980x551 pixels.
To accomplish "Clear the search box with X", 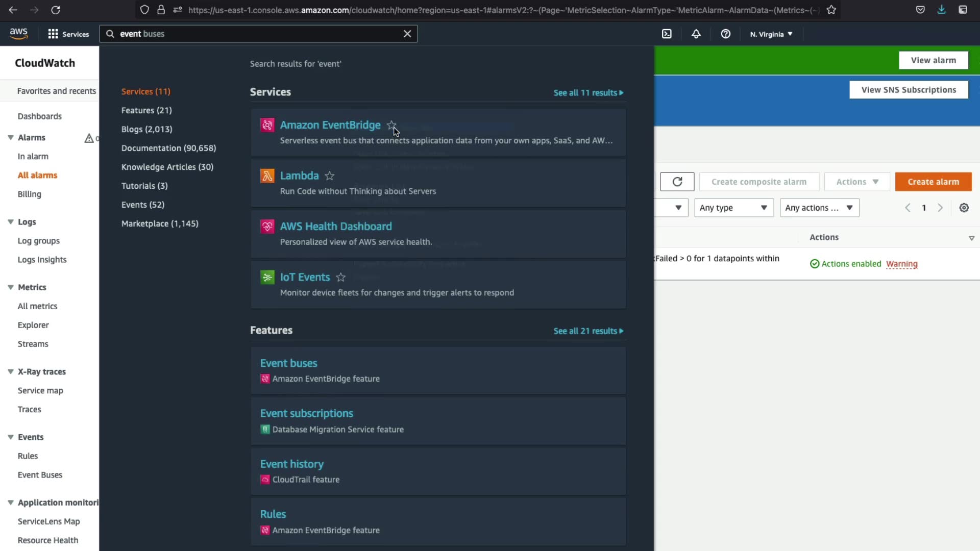I will point(407,34).
